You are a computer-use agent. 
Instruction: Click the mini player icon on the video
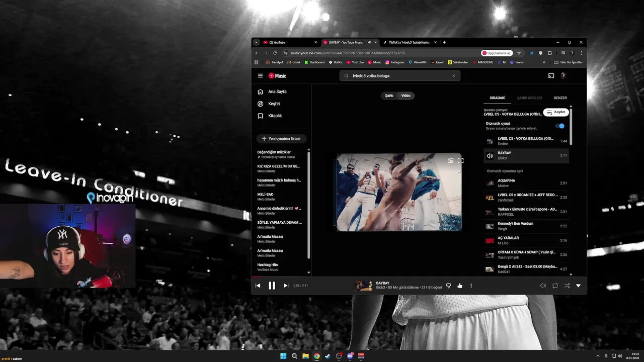pos(450,161)
